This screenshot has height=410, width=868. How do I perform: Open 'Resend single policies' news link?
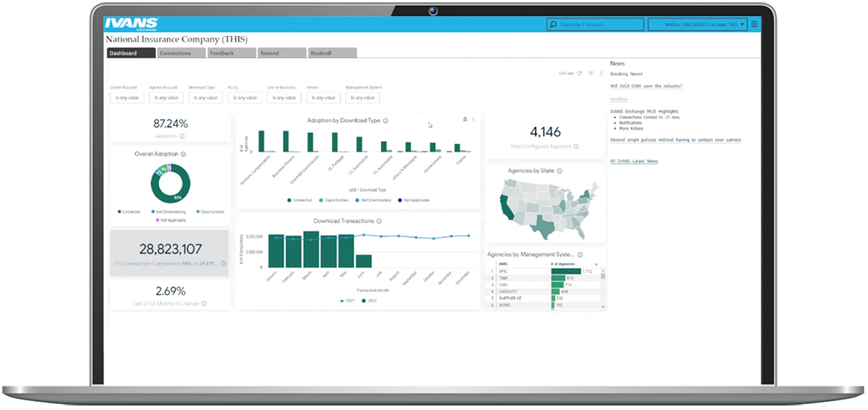coord(675,140)
